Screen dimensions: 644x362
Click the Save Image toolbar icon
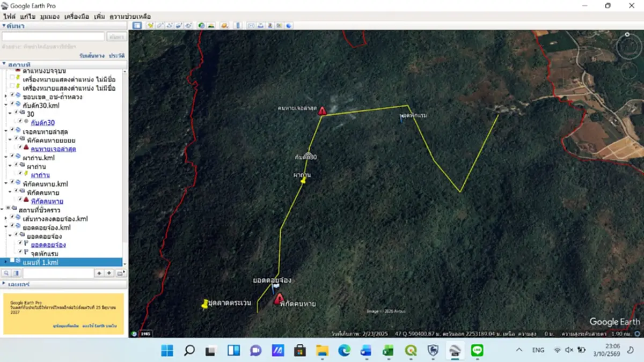(269, 25)
